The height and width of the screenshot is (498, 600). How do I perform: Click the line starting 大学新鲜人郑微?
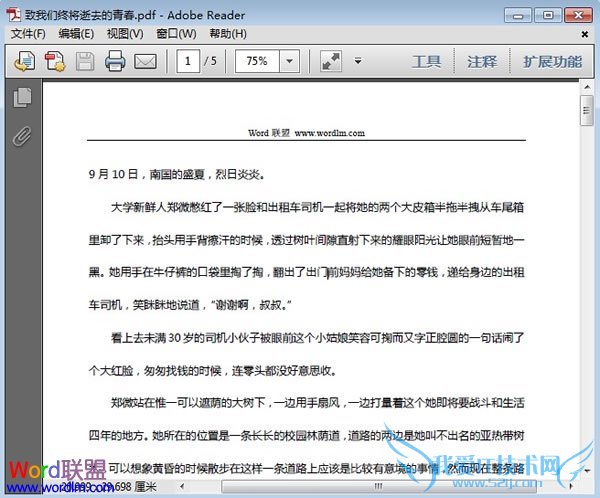click(317, 207)
